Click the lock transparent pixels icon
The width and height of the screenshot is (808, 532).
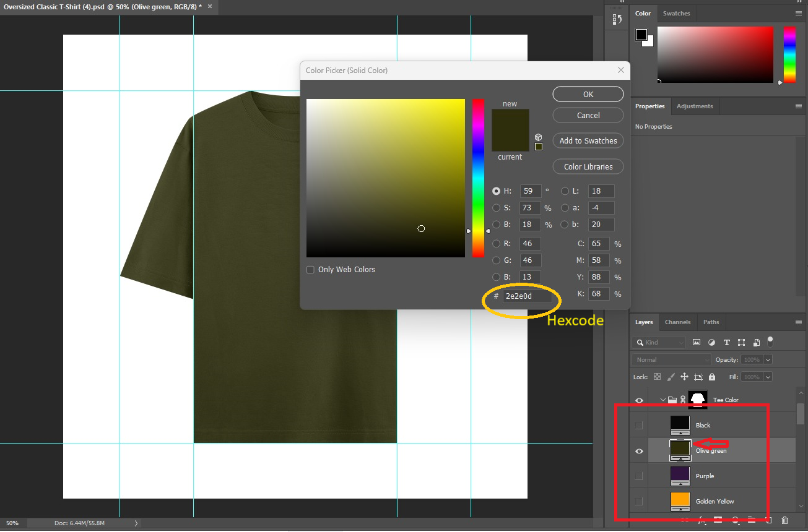click(x=657, y=377)
